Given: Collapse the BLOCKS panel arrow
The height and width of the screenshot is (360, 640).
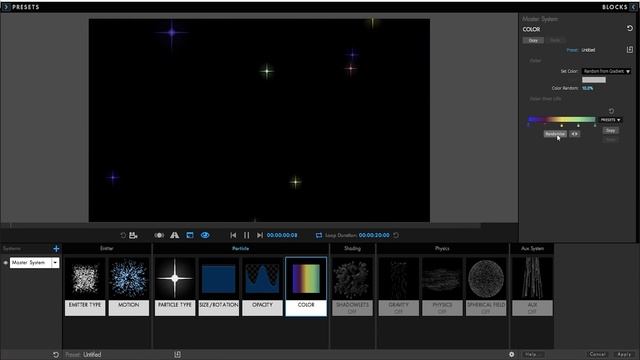Looking at the screenshot, I should 634,7.
